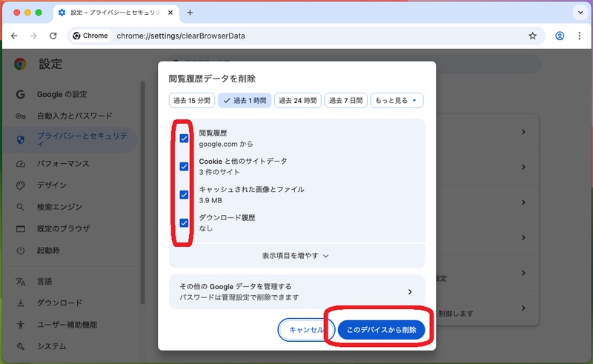Reload the page with the refresh icon
The width and height of the screenshot is (593, 364).
[x=53, y=36]
